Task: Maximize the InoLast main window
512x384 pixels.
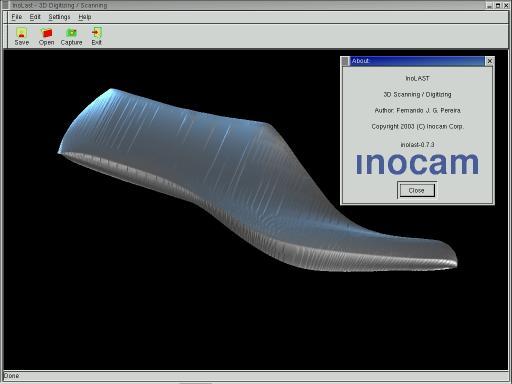Action: click(x=498, y=5)
